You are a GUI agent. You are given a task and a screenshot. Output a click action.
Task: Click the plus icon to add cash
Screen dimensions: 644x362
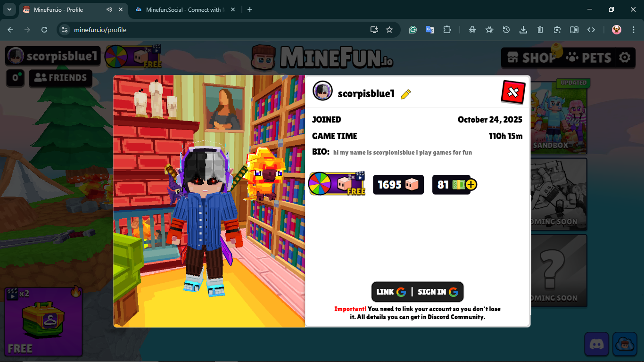(471, 185)
